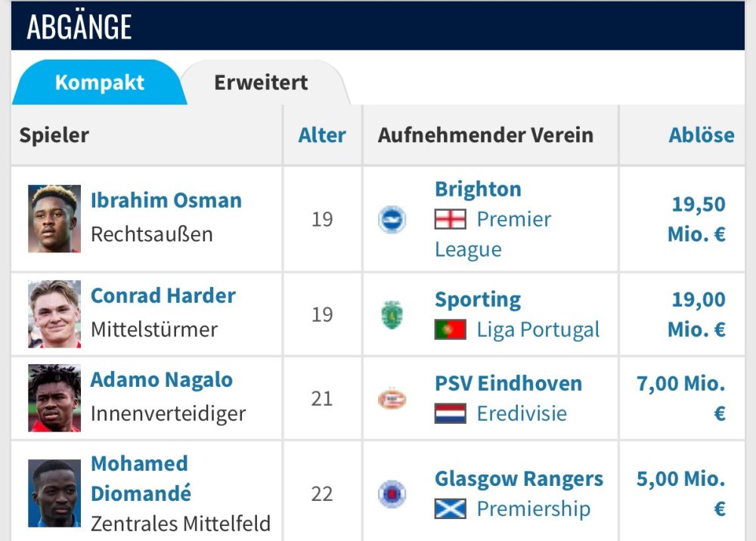The height and width of the screenshot is (541, 756).
Task: Sort table by Alter column
Action: 322,135
